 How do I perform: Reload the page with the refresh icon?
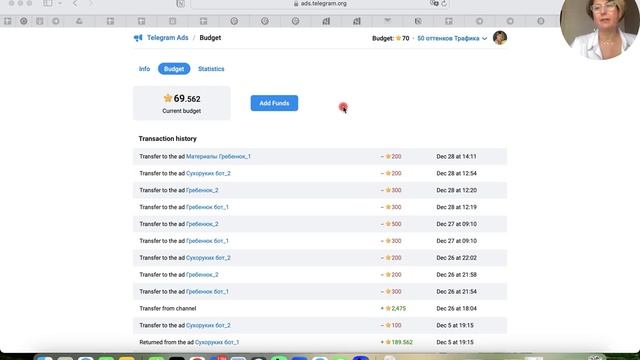click(x=444, y=4)
